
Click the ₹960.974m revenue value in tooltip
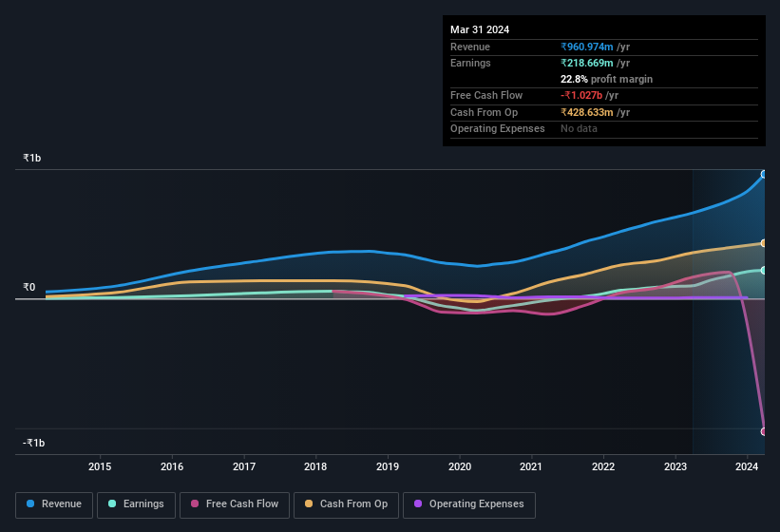(587, 47)
